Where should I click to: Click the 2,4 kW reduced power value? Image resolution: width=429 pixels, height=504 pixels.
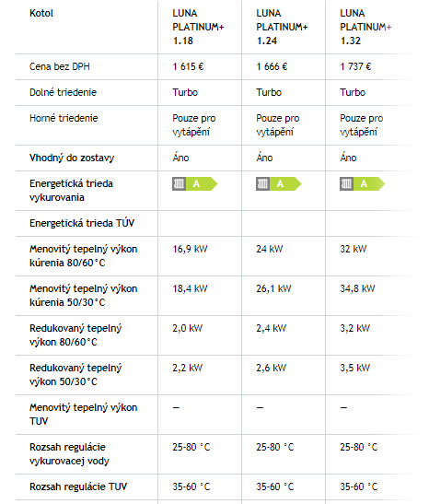(x=272, y=328)
